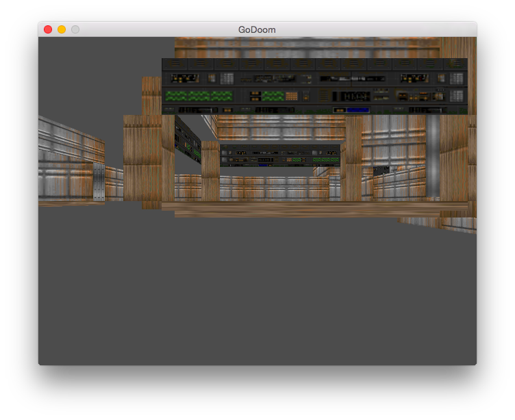
Task: Minimize the GoDoom window with yellow button
Action: tap(62, 29)
